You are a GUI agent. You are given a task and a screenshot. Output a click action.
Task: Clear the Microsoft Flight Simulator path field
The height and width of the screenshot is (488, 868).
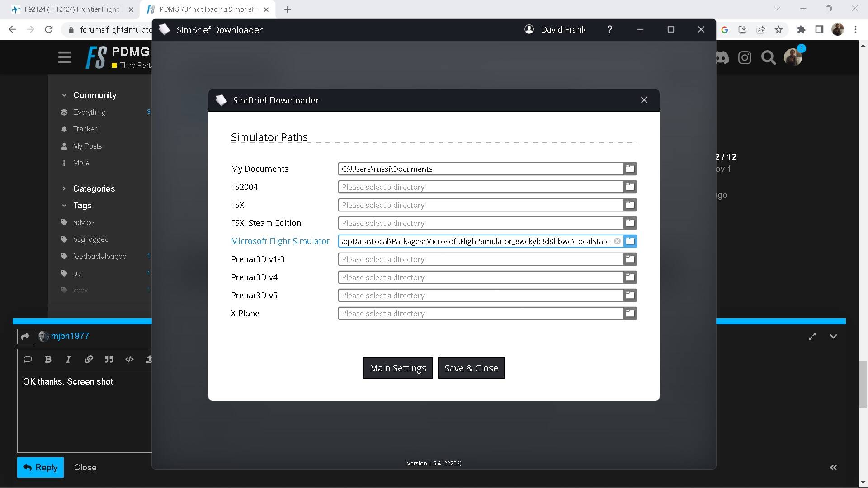point(617,241)
